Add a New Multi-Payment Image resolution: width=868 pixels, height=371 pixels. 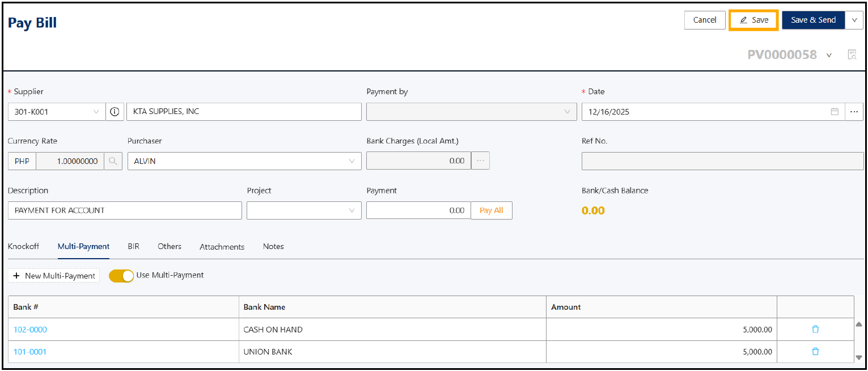click(x=54, y=276)
